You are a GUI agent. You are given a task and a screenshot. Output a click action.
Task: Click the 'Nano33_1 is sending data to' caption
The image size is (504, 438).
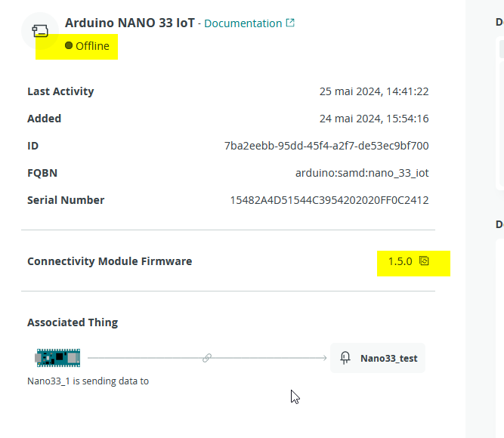88,381
